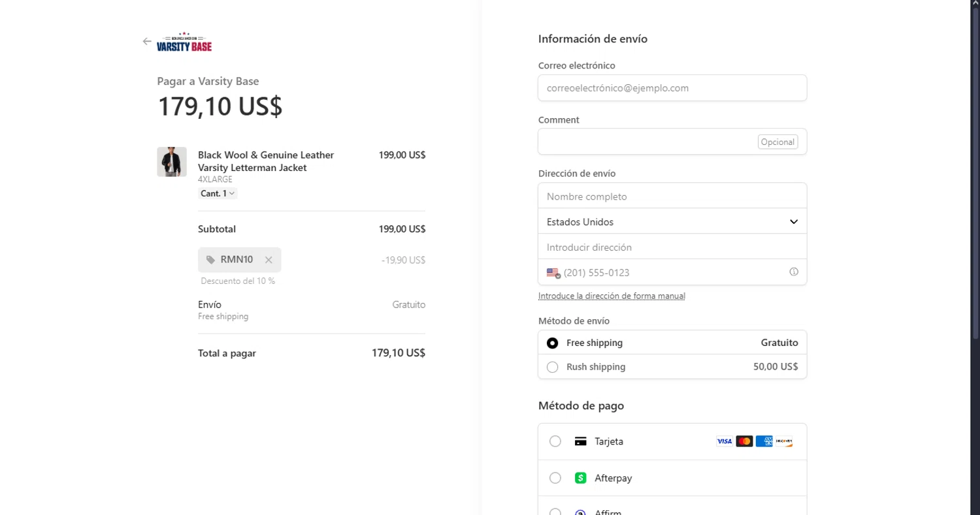Click the Mastercard logo
Image resolution: width=980 pixels, height=515 pixels.
(x=744, y=441)
